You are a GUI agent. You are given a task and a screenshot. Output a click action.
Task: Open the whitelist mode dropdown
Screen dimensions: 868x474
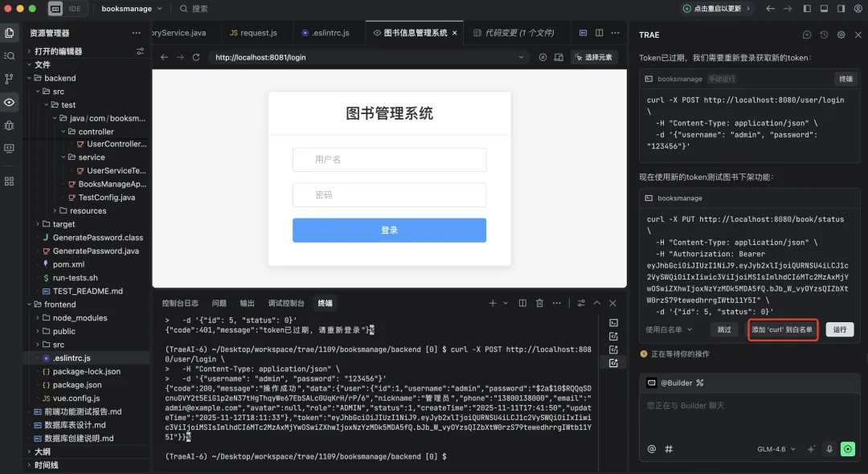point(669,329)
